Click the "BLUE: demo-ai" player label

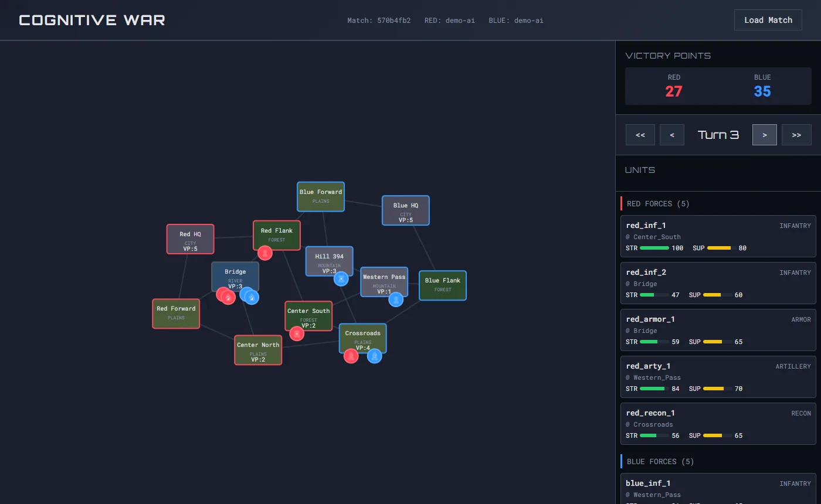[x=516, y=21]
